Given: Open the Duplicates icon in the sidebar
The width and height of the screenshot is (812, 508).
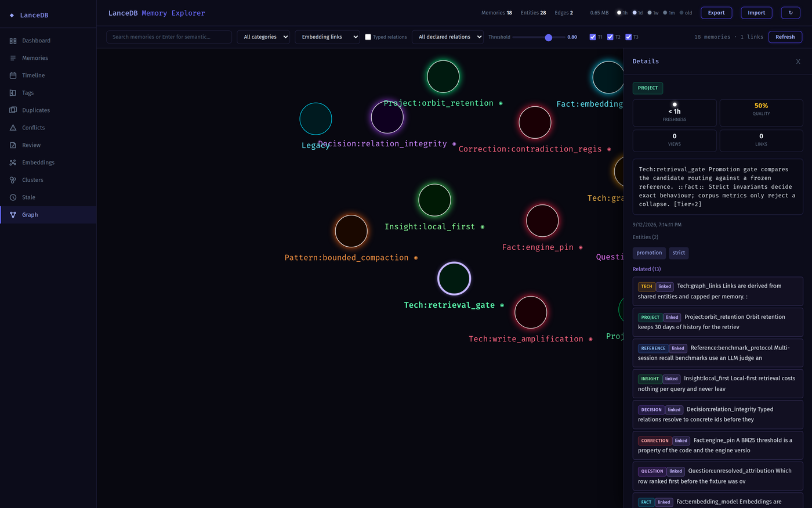Looking at the screenshot, I should click(x=13, y=110).
